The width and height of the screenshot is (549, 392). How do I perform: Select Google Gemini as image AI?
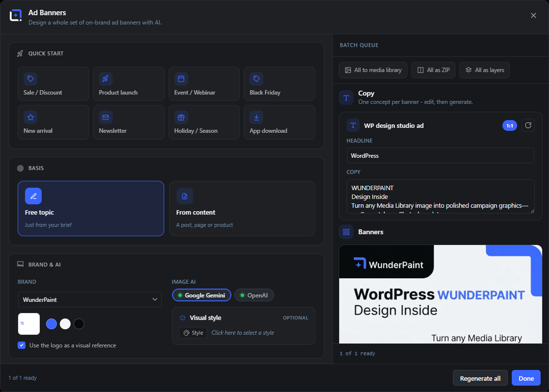201,295
